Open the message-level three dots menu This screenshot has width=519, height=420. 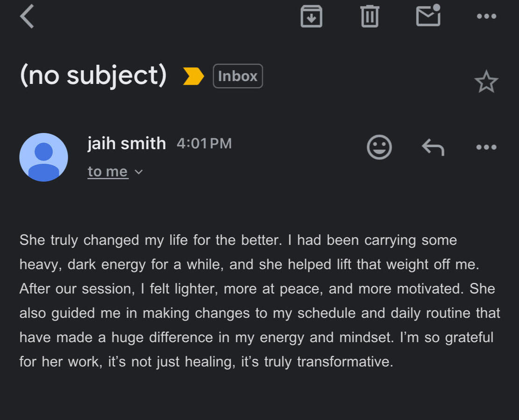coord(486,147)
